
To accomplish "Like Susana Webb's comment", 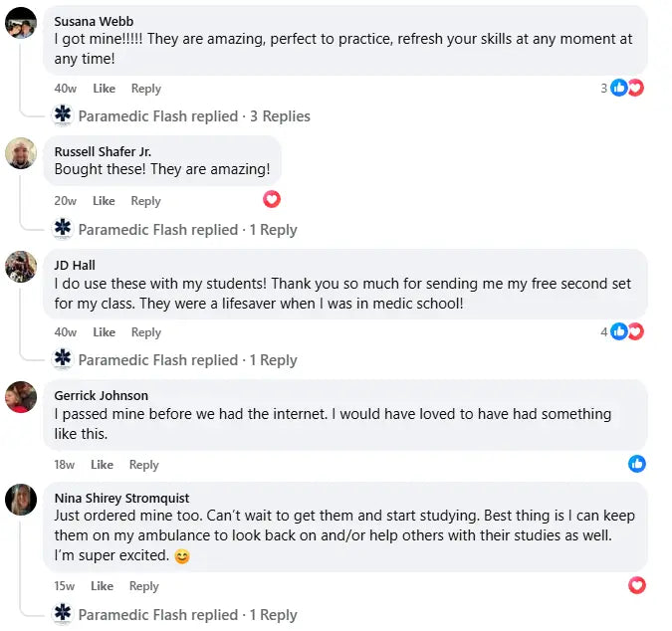I will coord(104,89).
